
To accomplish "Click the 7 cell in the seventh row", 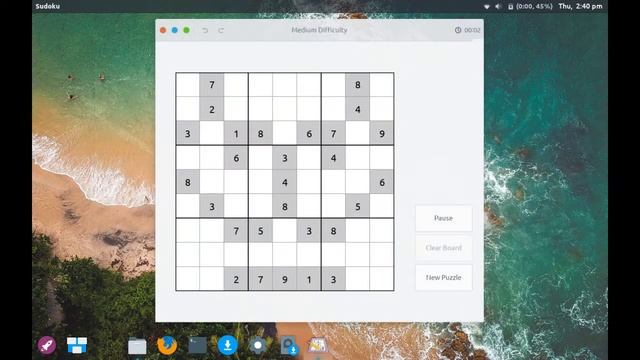I will coord(236,231).
